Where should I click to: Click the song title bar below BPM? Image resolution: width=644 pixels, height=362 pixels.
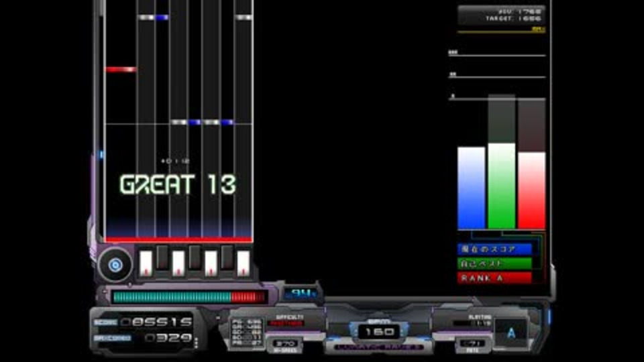point(378,347)
